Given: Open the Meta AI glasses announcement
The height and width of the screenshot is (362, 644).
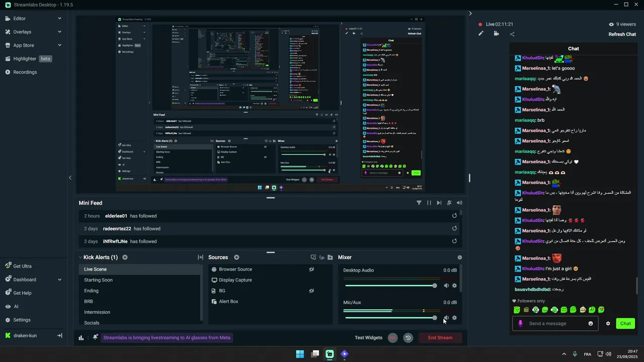Looking at the screenshot, I should 167,338.
